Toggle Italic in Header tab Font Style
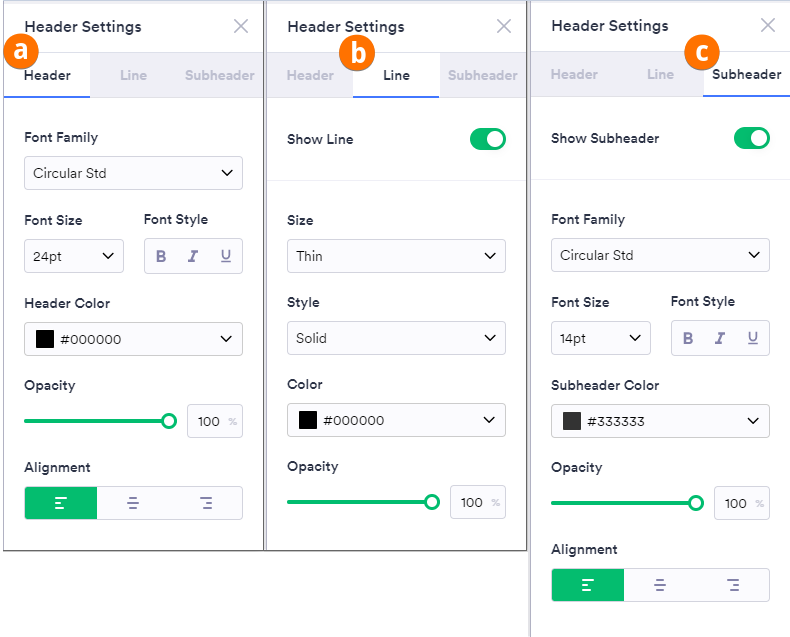 tap(193, 256)
